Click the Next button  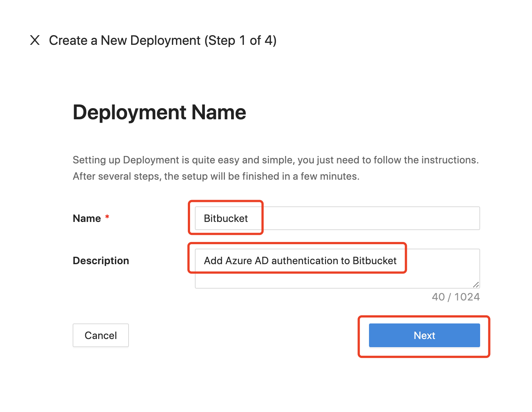(x=424, y=335)
